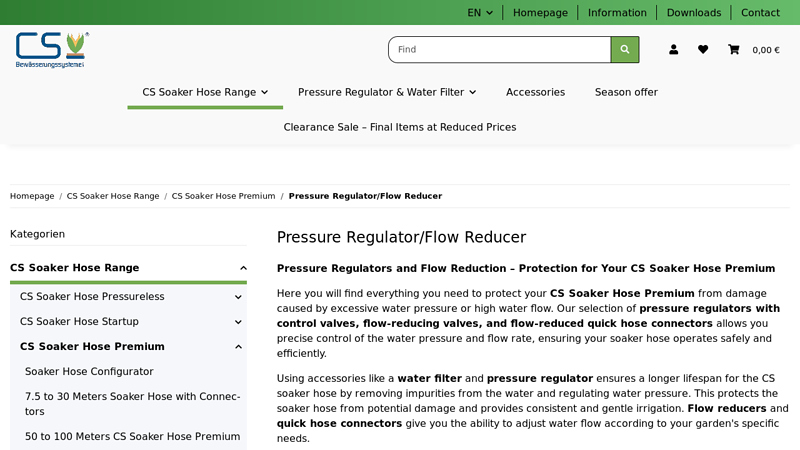Focus the Find search field
This screenshot has height=450, width=800.
point(499,49)
